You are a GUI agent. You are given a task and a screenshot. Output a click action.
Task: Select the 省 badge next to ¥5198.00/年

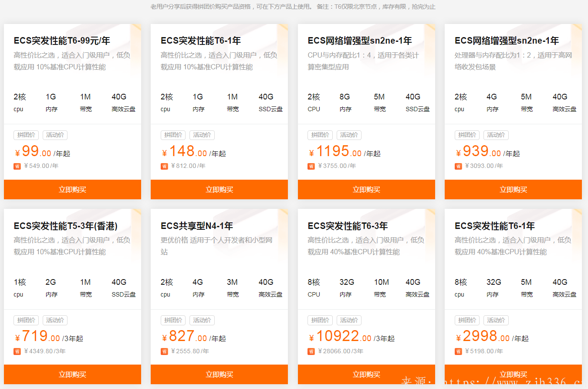point(458,351)
